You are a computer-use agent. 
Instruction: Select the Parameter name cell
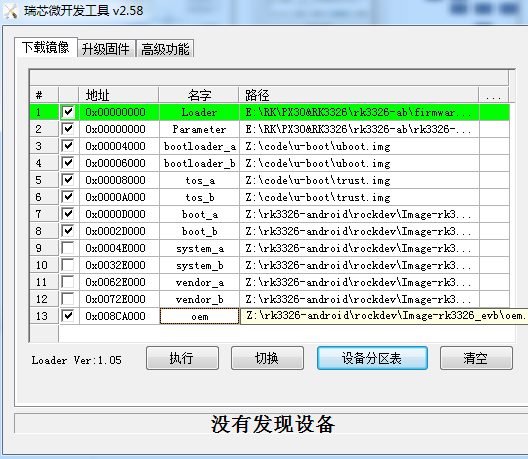click(199, 129)
